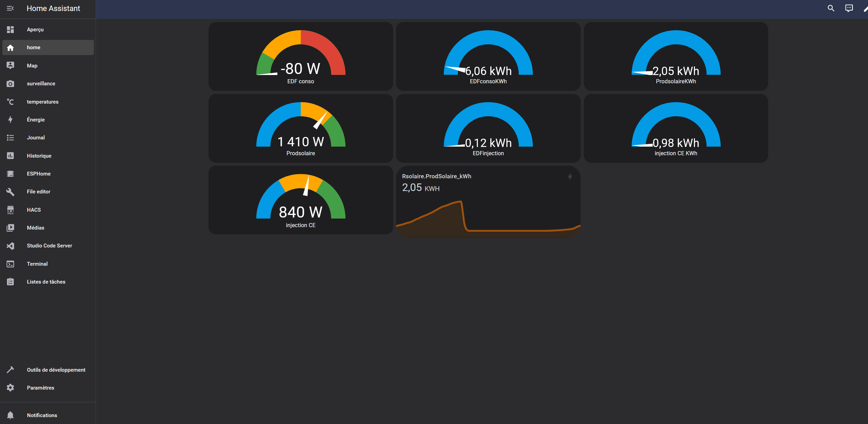Collapse the sidebar with the menu icon
The width and height of the screenshot is (868, 424).
click(10, 8)
